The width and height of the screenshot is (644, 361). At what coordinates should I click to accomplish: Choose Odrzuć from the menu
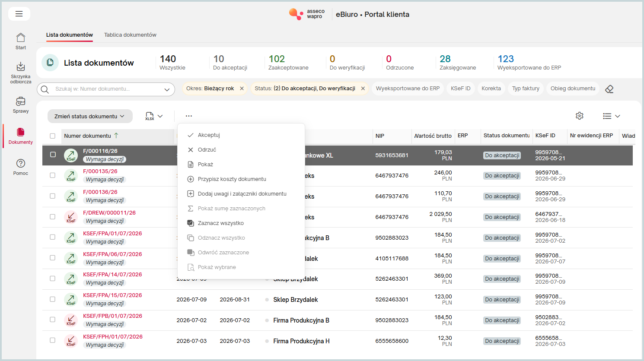[x=241, y=150]
